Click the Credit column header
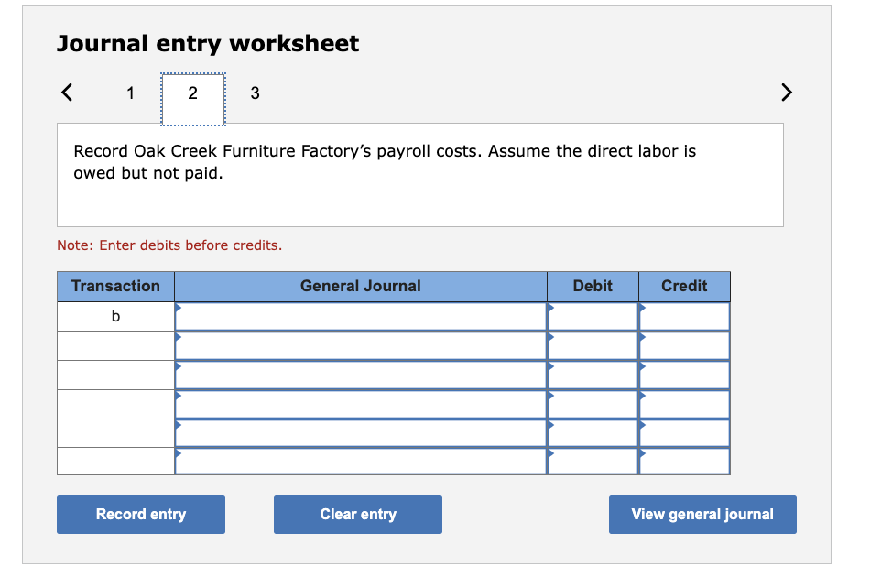 (684, 286)
